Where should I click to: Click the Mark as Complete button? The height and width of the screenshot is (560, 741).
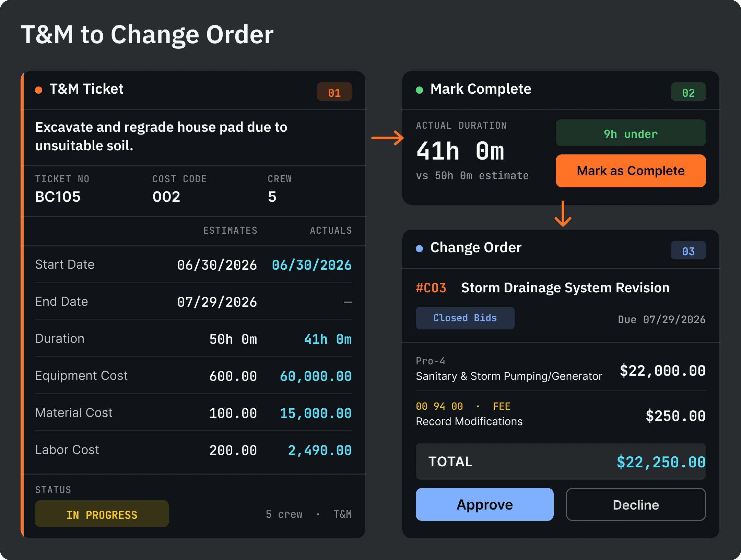[x=631, y=171]
